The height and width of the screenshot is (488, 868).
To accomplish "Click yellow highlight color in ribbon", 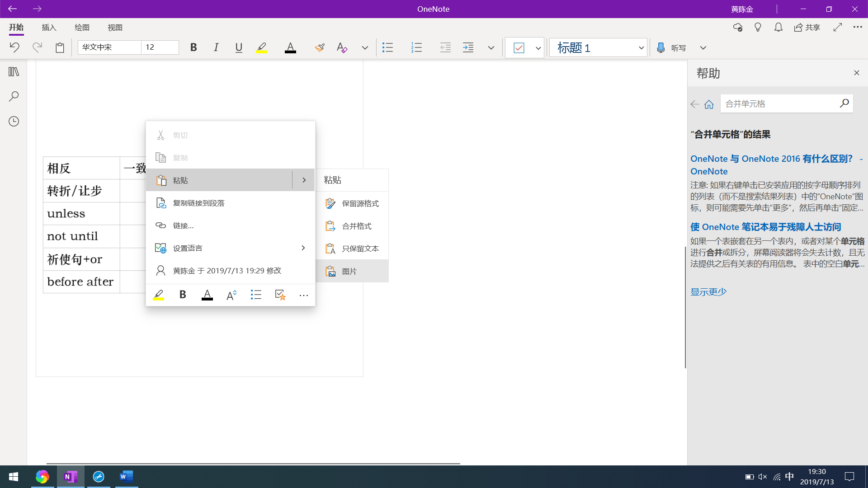I will [261, 47].
